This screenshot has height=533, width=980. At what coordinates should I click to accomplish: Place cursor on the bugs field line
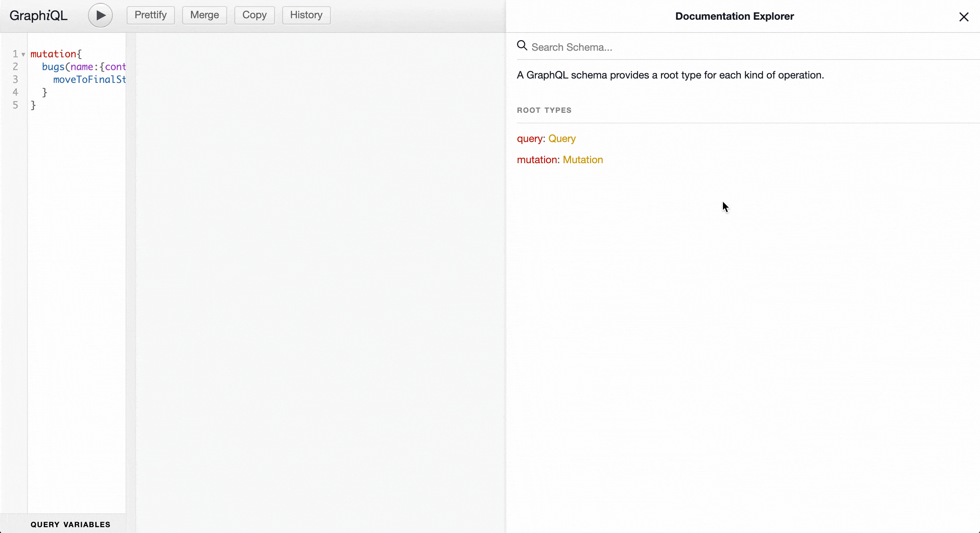pyautogui.click(x=53, y=67)
